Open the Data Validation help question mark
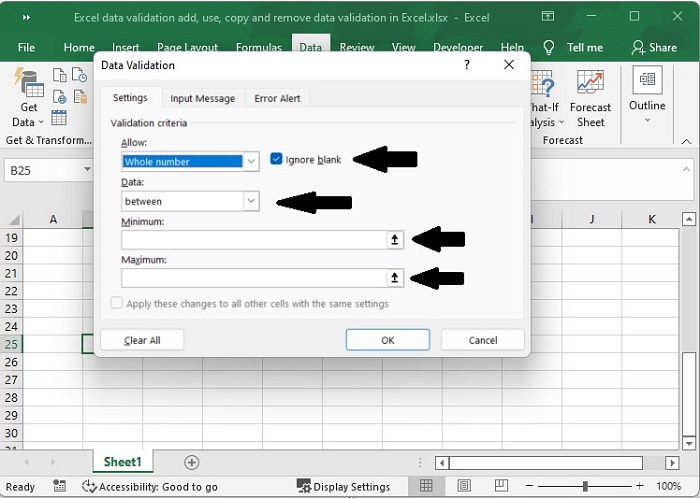This screenshot has height=499, width=700. [x=466, y=65]
